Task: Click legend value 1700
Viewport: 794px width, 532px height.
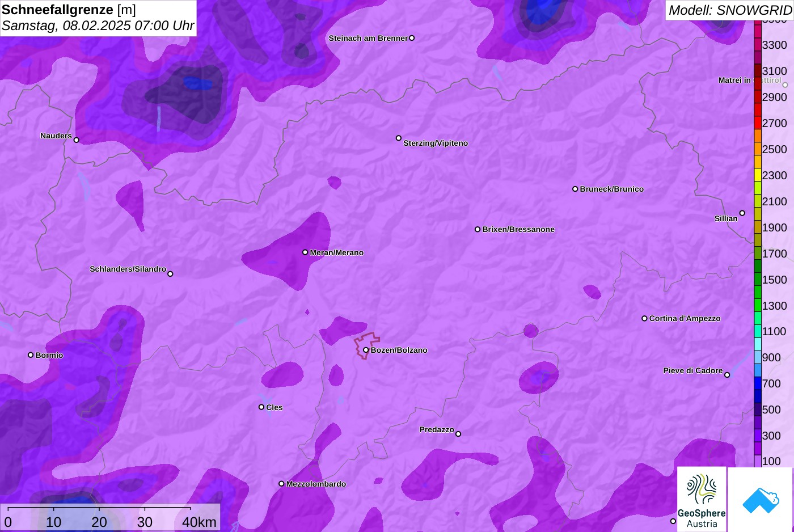Action: 775,254
